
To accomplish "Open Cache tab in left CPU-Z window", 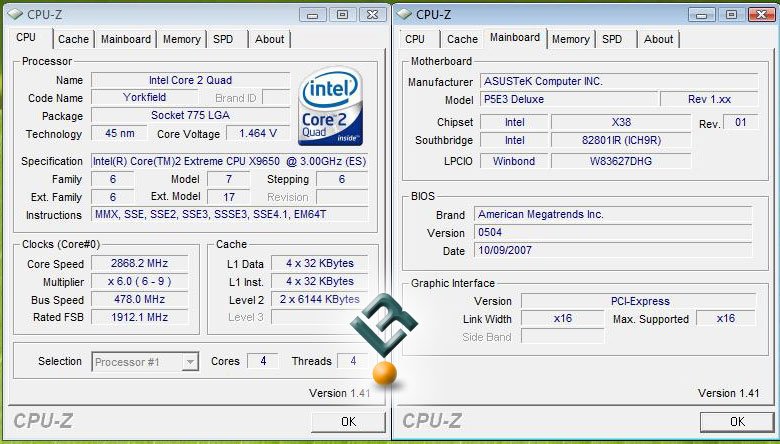I will (x=73, y=39).
